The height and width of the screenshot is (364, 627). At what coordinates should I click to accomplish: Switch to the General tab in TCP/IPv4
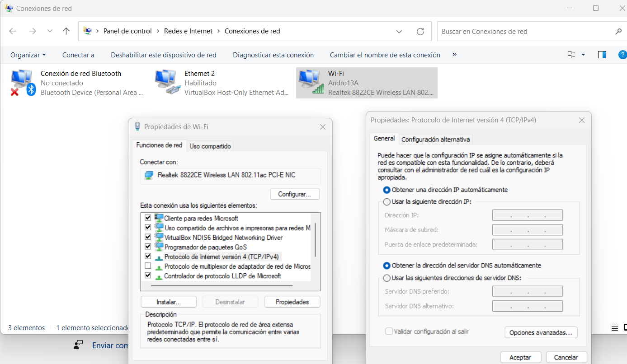(x=384, y=138)
